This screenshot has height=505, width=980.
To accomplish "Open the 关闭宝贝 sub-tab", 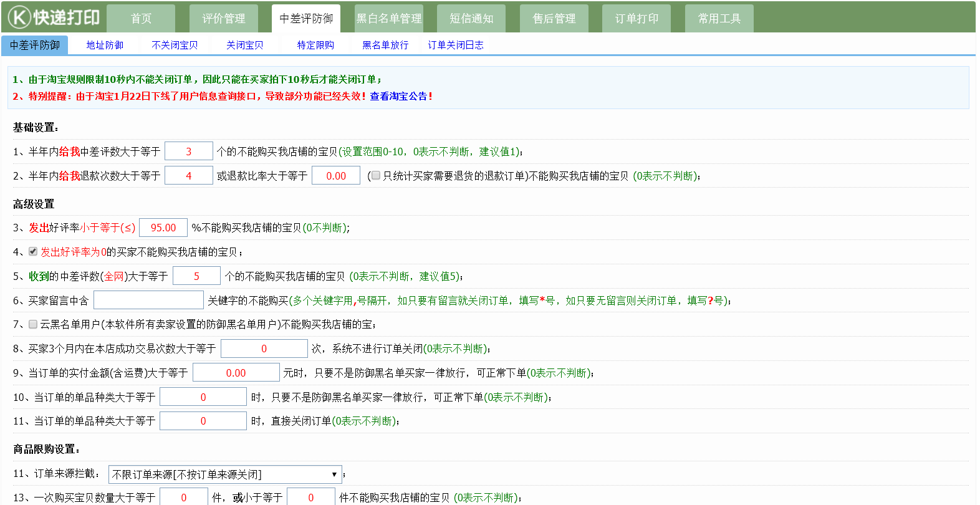I will coord(244,45).
